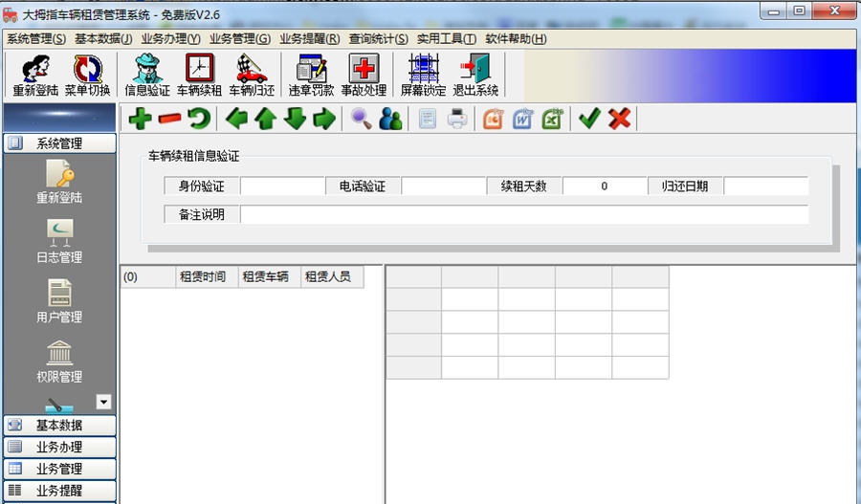Image resolution: width=861 pixels, height=504 pixels.
Task: Go to the last record with the right arrow
Action: click(x=324, y=119)
